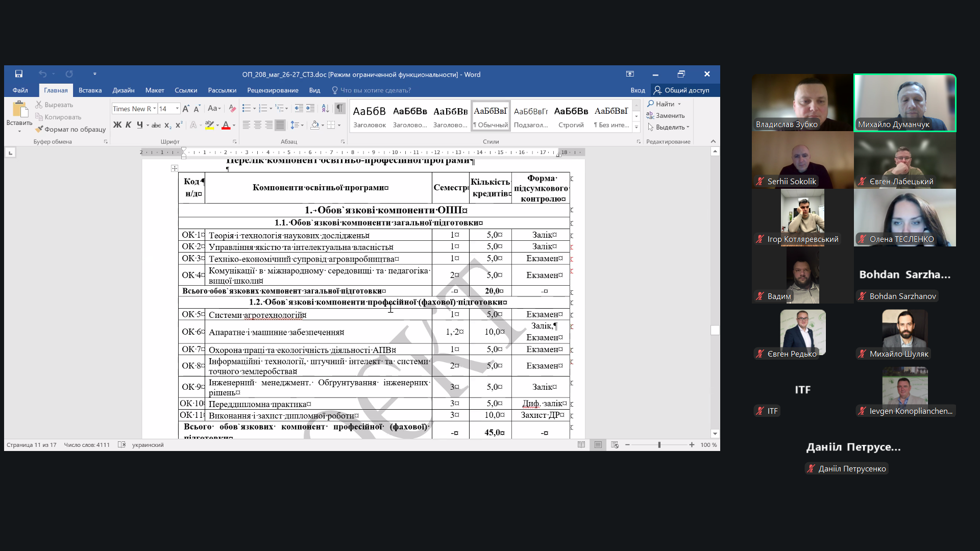Screen dimensions: 980x551
Task: Click the Заменить button
Action: pyautogui.click(x=666, y=115)
